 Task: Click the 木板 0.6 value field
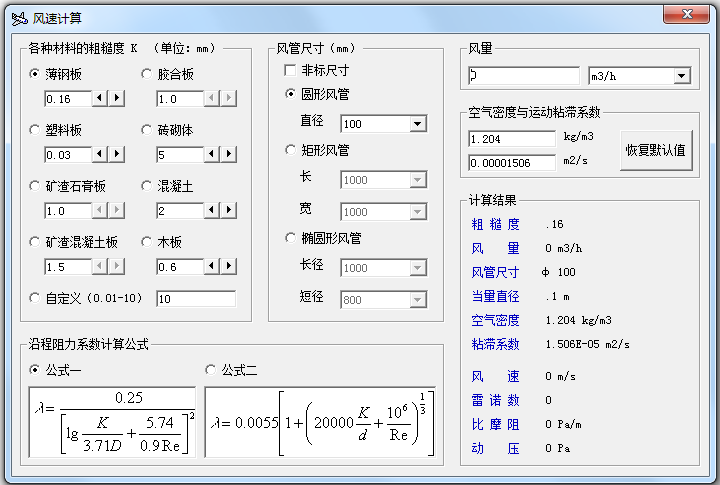click(180, 267)
